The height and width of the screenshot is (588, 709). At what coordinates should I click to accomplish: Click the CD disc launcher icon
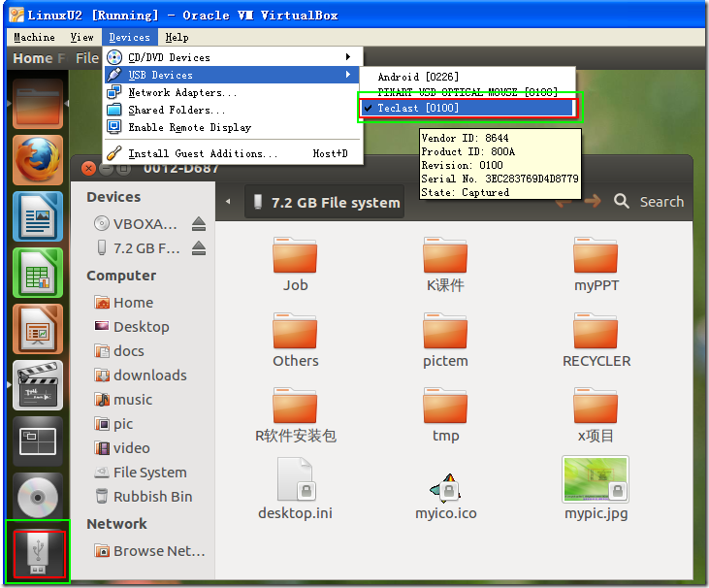pos(38,498)
